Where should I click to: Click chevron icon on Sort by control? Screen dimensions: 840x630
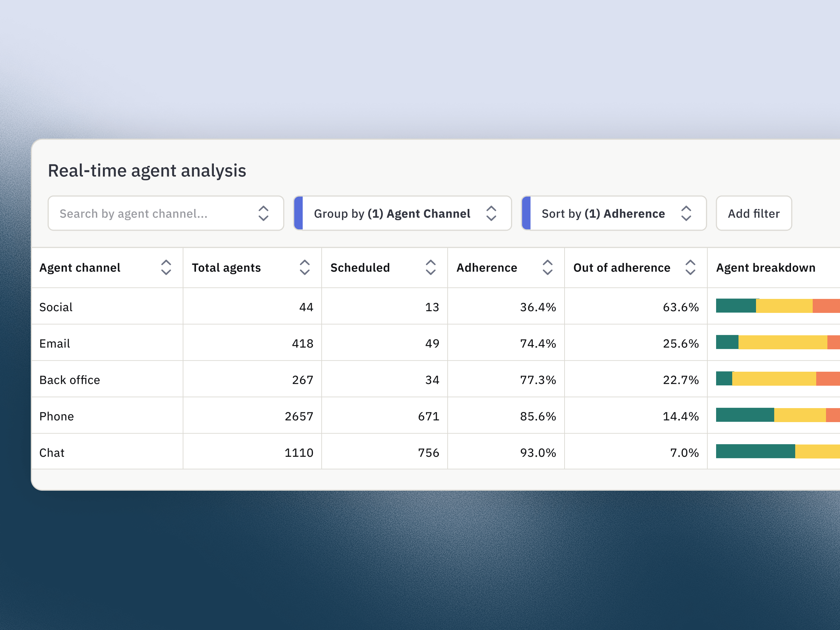[x=686, y=213]
